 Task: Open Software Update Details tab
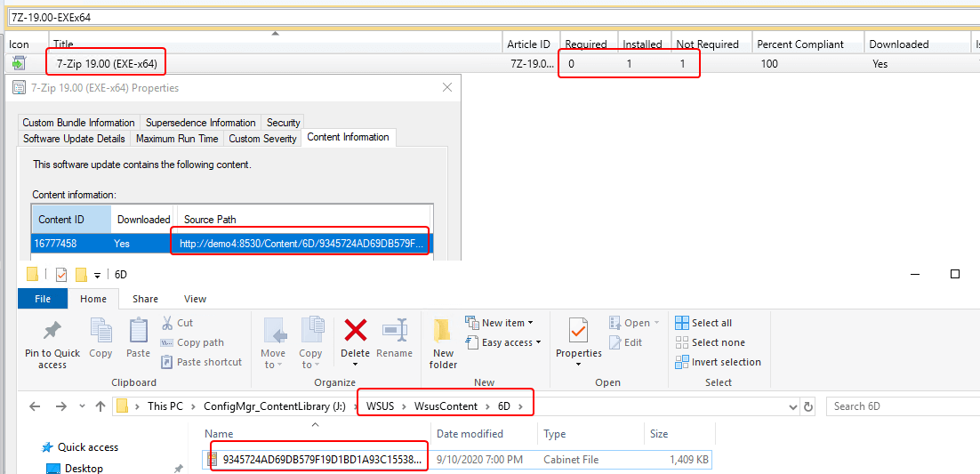(x=74, y=138)
